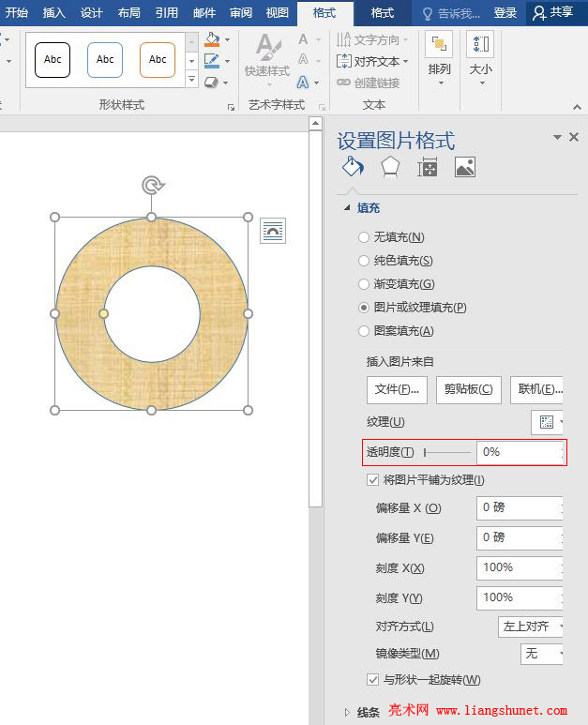Screen dimensions: 588x725
Task: Toggle tile picture as texture checkbox
Action: pos(372,480)
